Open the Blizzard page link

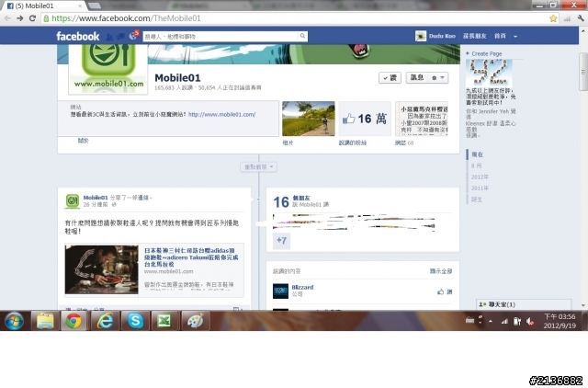pos(302,287)
